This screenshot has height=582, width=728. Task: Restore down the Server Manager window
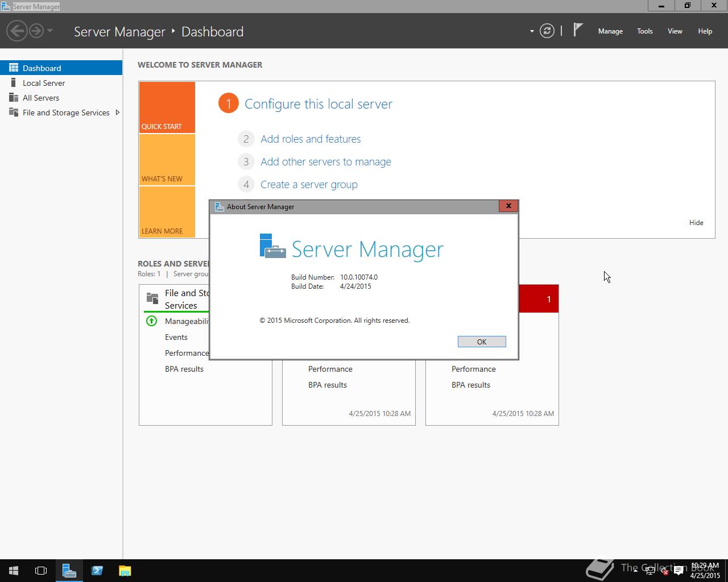[688, 5]
